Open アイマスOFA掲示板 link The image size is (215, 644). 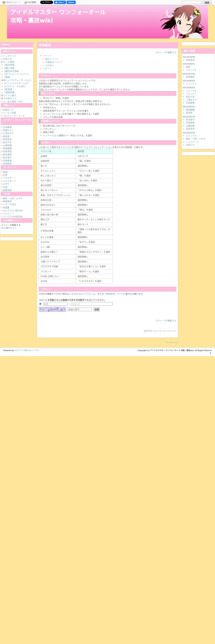[13, 217]
